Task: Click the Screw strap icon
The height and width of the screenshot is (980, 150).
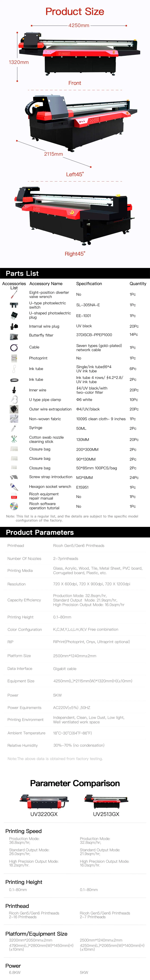Action: (14, 477)
